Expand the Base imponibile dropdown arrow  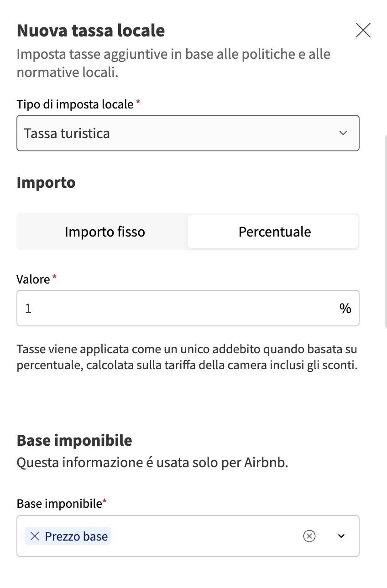click(x=341, y=536)
